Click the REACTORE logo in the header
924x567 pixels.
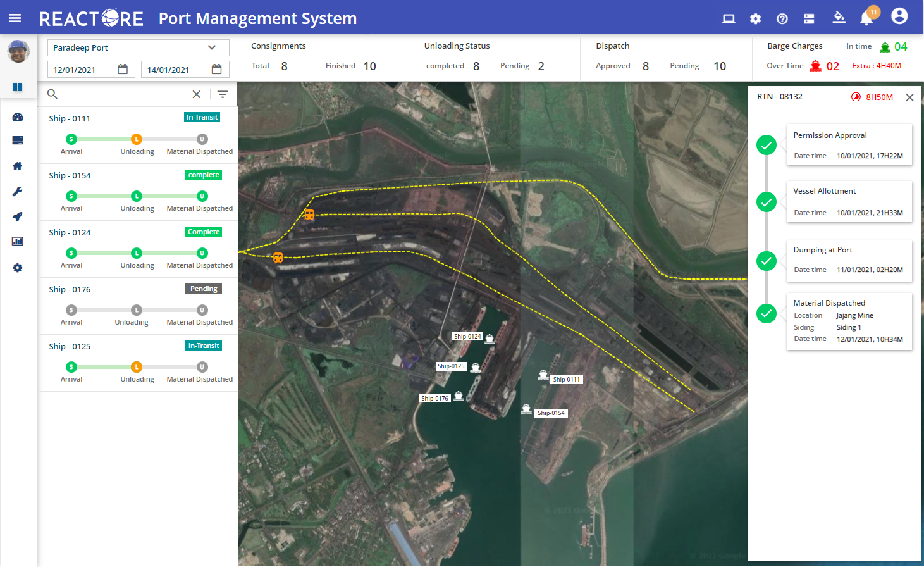pos(91,18)
